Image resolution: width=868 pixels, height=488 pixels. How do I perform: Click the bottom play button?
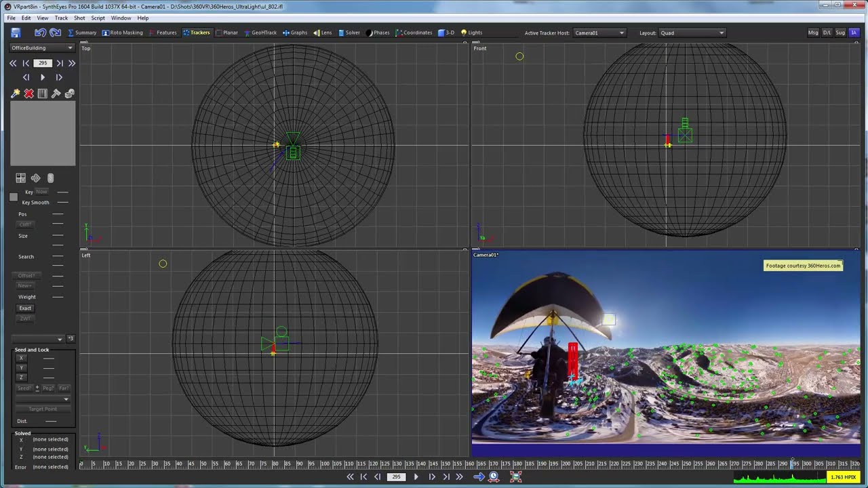point(416,476)
